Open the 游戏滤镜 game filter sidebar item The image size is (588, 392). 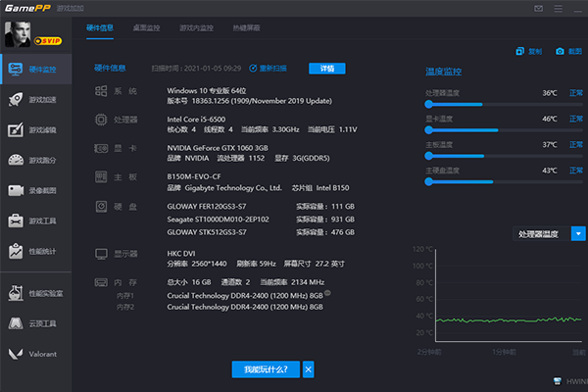click(x=36, y=129)
